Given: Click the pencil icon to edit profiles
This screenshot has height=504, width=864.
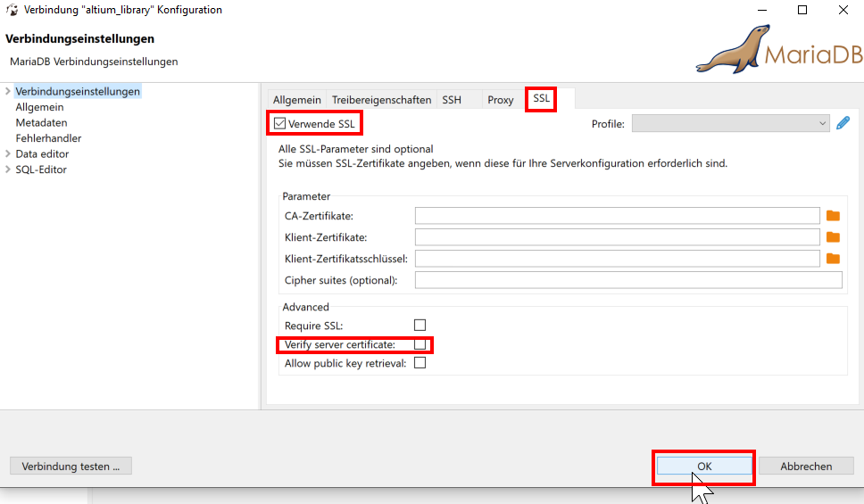Looking at the screenshot, I should coord(843,124).
